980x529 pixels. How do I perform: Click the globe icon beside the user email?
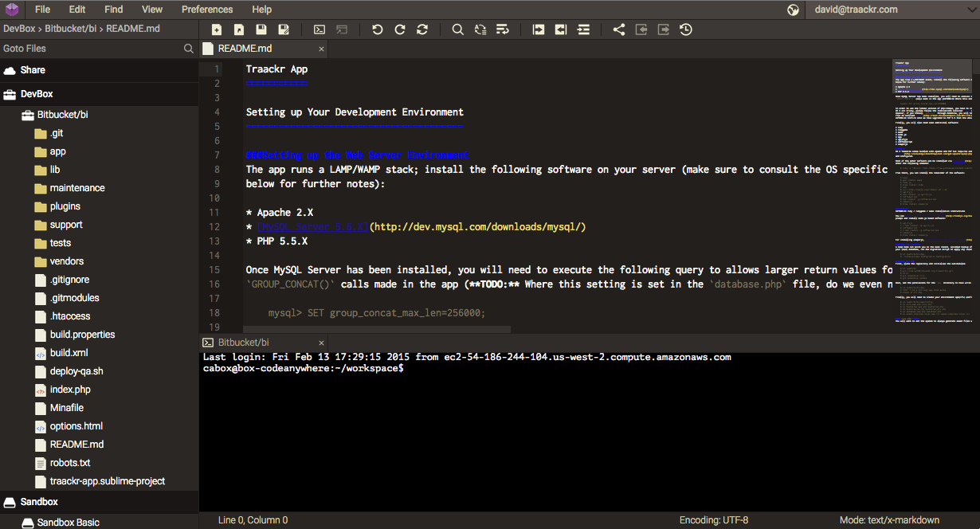793,10
